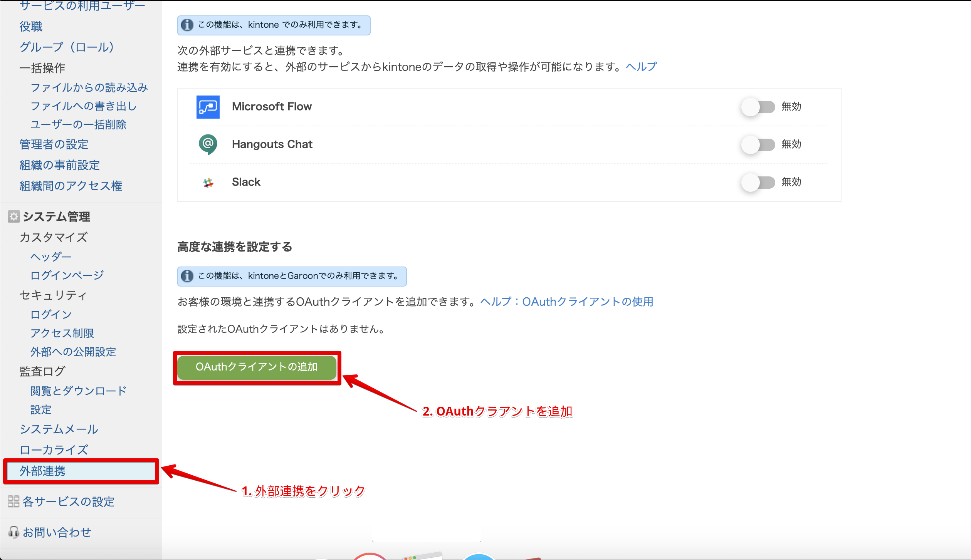Image resolution: width=971 pixels, height=560 pixels.
Task: Click the Microsoft Flow icon
Action: click(x=208, y=107)
